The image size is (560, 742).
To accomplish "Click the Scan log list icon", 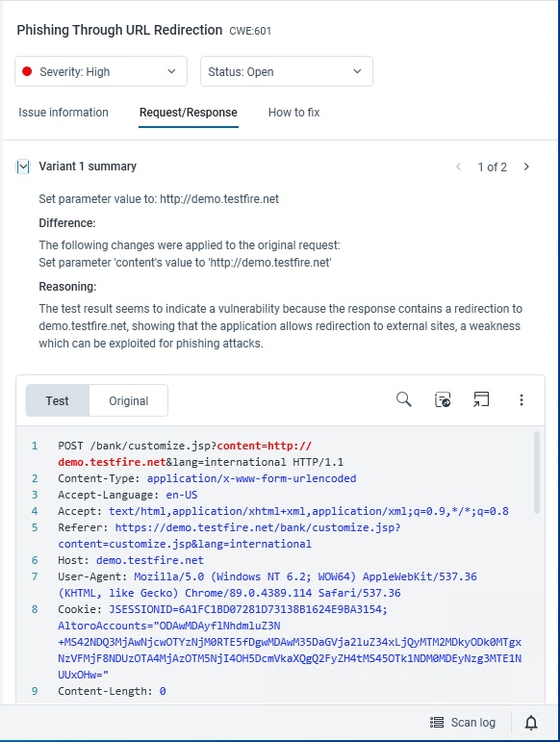I will tap(437, 723).
